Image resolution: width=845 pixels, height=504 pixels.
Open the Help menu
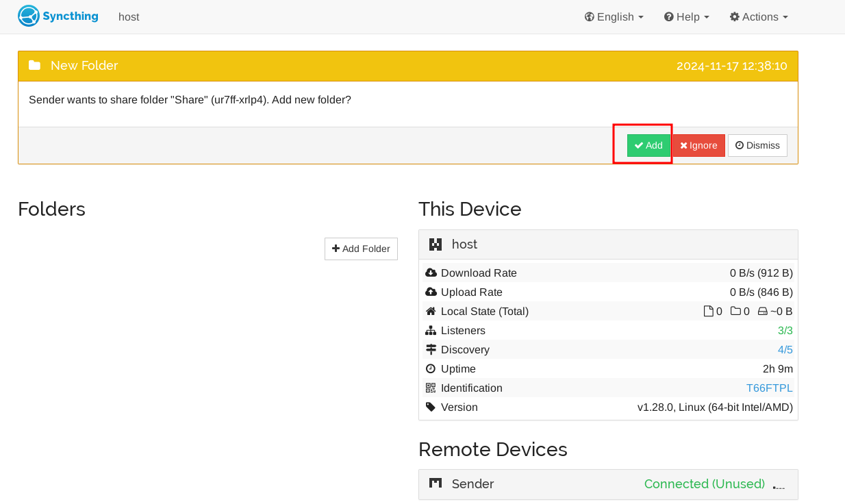(686, 17)
